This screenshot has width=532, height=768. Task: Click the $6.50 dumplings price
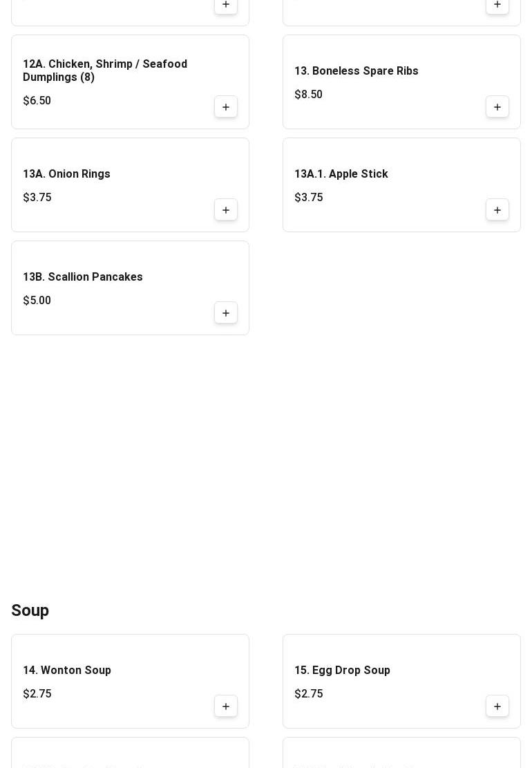tap(37, 101)
